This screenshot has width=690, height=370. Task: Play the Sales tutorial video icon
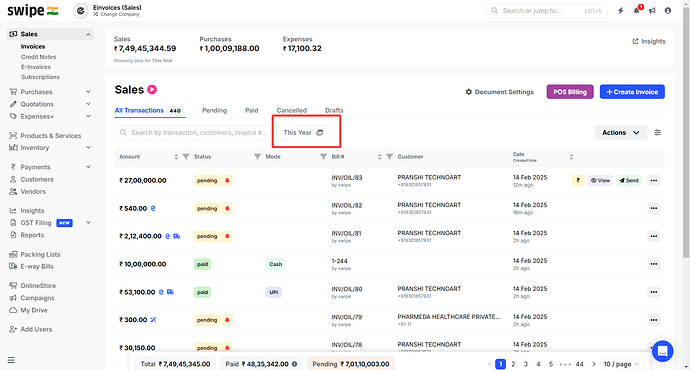[152, 89]
